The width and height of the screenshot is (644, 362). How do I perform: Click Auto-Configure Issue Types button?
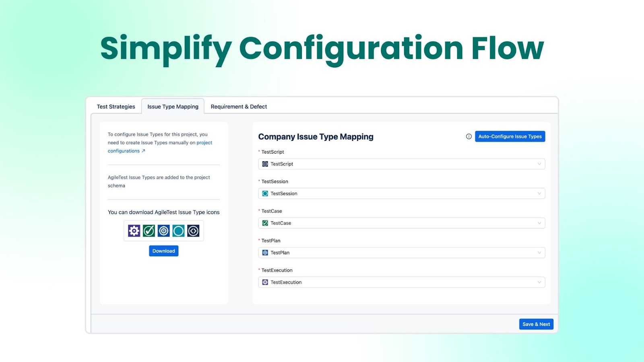pyautogui.click(x=510, y=136)
